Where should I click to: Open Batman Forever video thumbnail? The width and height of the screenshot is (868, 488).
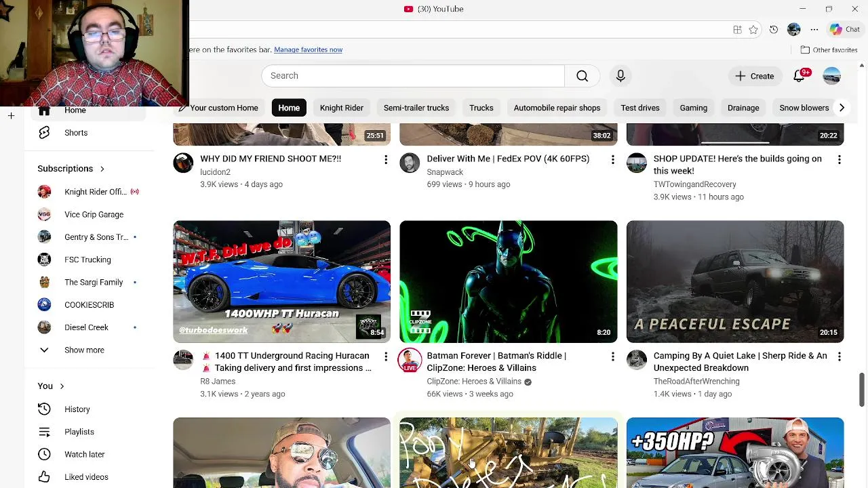click(x=509, y=281)
